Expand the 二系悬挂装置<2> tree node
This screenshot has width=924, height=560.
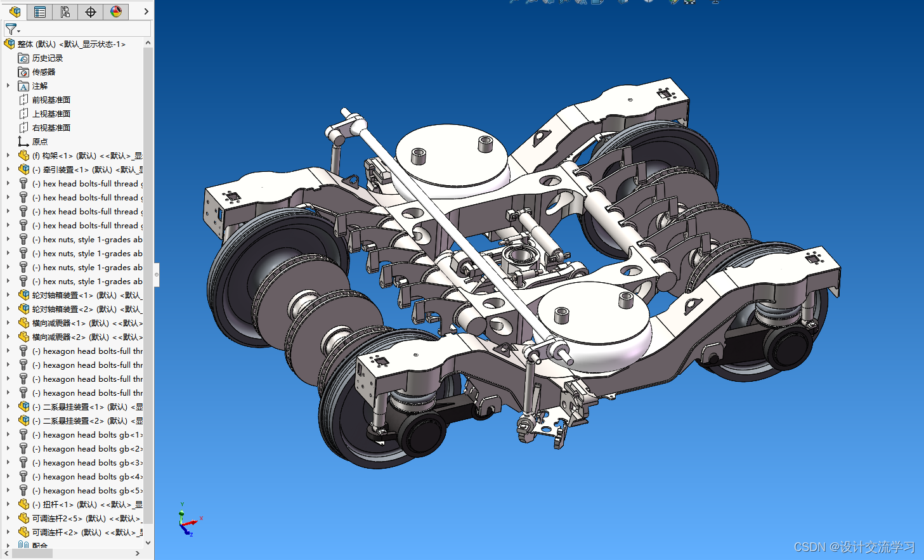point(8,420)
